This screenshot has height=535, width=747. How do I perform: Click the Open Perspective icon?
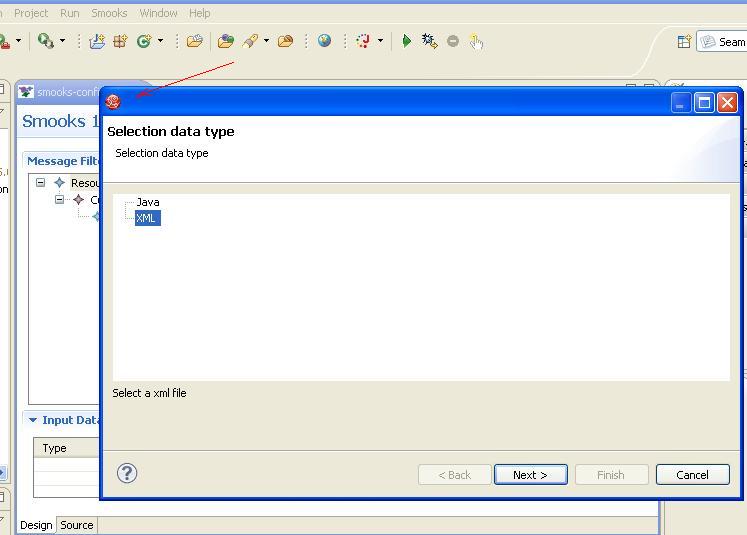point(684,42)
